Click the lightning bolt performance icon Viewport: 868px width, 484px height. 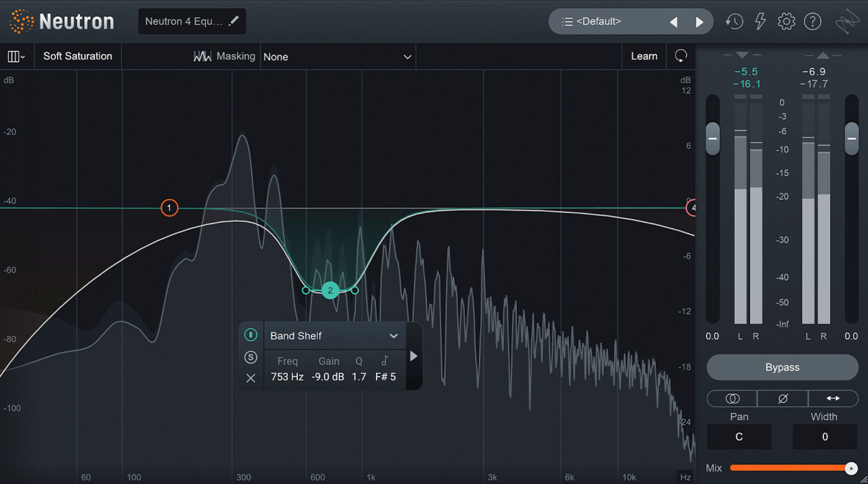pos(760,21)
